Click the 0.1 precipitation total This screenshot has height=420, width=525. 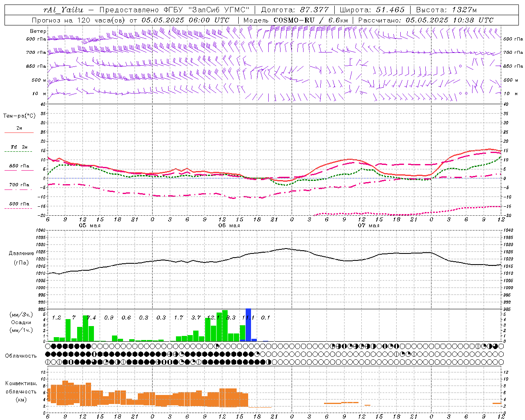pos(266,317)
